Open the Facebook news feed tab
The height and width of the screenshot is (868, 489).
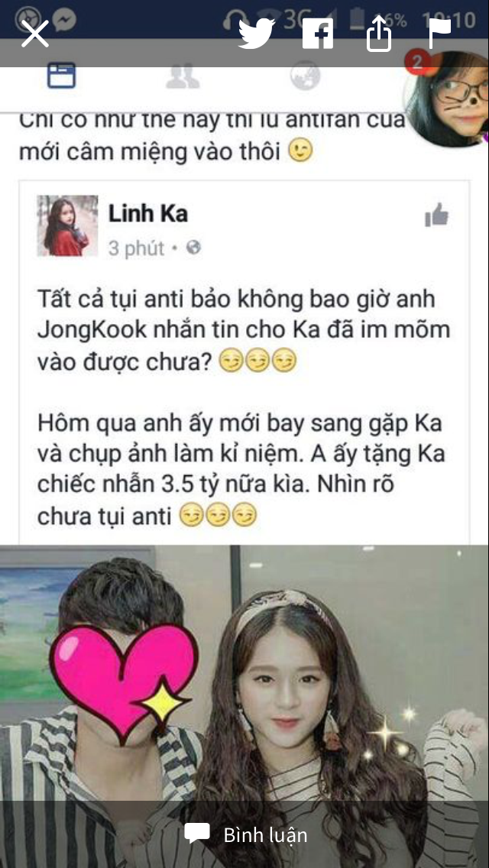tap(61, 76)
